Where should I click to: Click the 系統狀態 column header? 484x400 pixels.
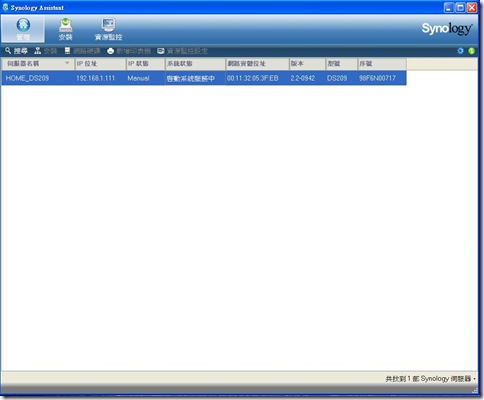click(195, 63)
